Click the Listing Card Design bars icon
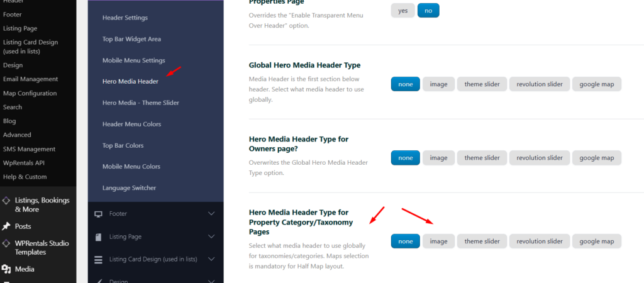The width and height of the screenshot is (644, 283). coord(98,260)
